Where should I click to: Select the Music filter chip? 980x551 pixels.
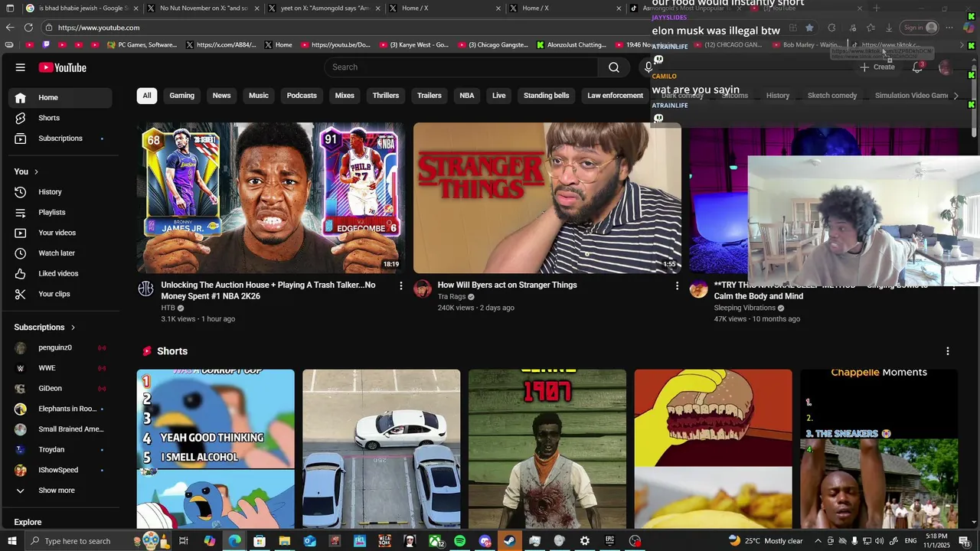click(259, 96)
